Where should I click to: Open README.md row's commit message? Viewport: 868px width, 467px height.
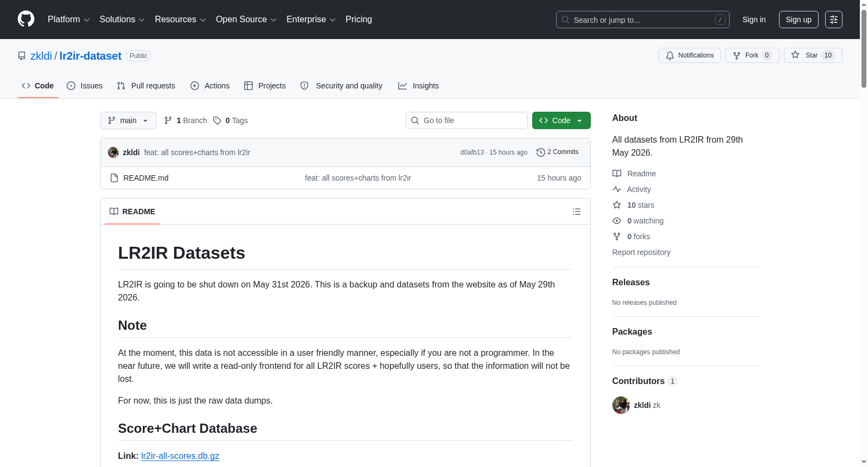pyautogui.click(x=358, y=178)
